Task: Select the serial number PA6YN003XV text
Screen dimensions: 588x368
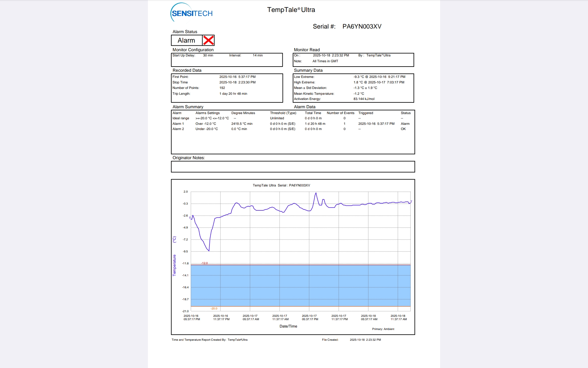Action: (362, 27)
